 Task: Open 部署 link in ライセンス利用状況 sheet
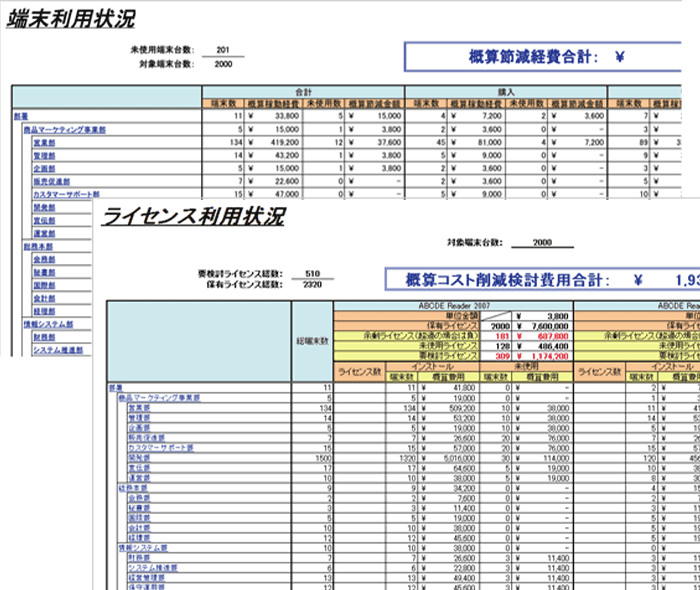[116, 388]
